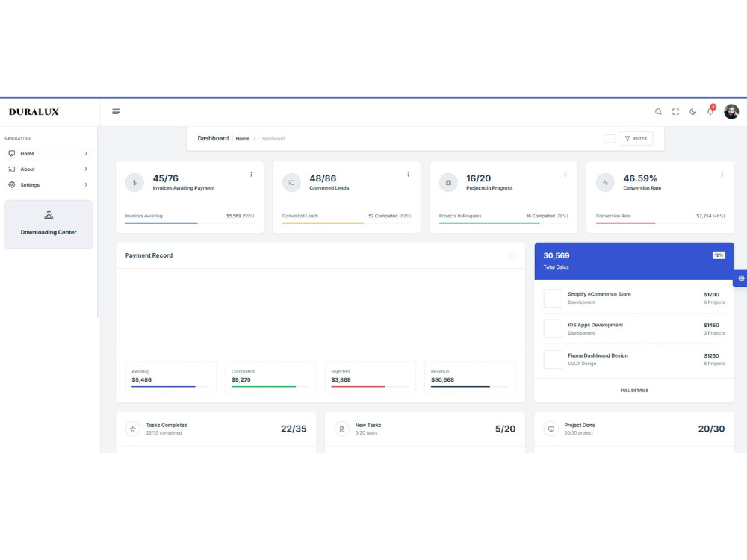Click the Conversion Rate red progress bar

[625, 223]
